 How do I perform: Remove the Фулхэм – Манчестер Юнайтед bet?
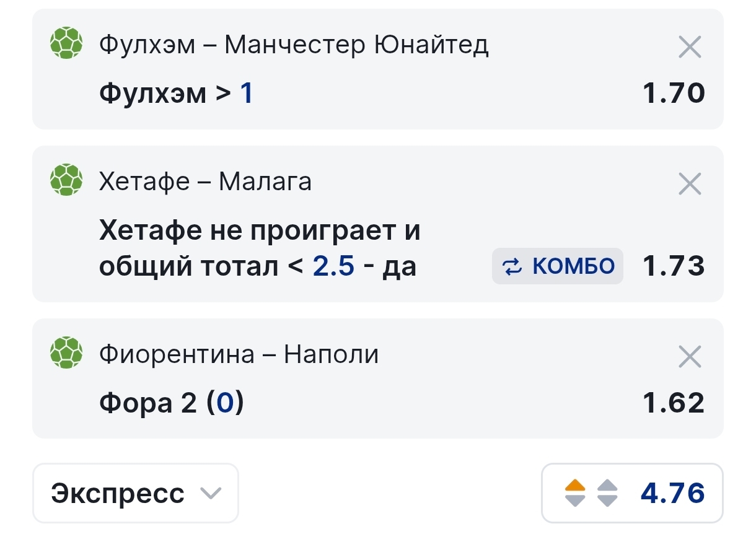pos(690,47)
